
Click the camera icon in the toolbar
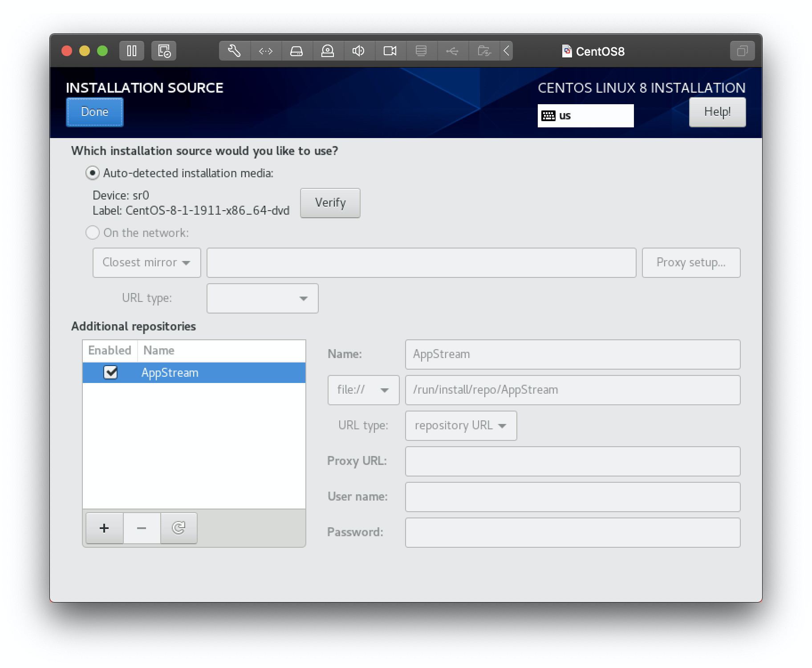pos(390,51)
